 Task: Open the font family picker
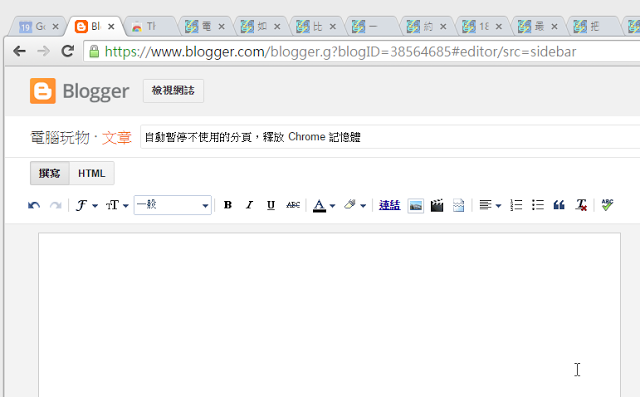(x=87, y=205)
